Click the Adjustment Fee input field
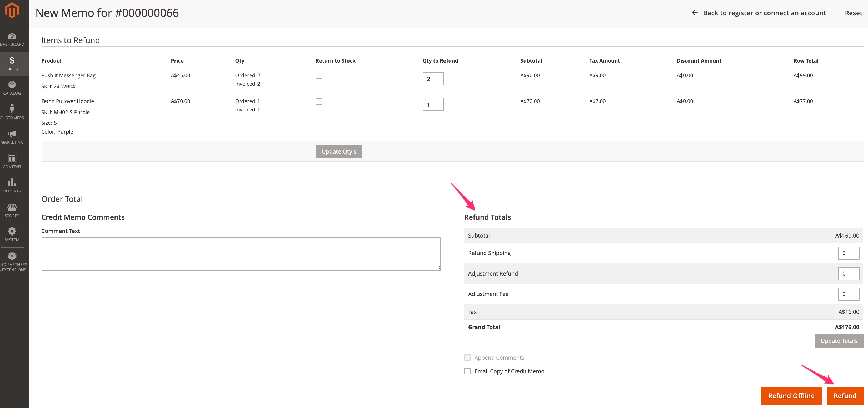868x408 pixels. tap(848, 294)
